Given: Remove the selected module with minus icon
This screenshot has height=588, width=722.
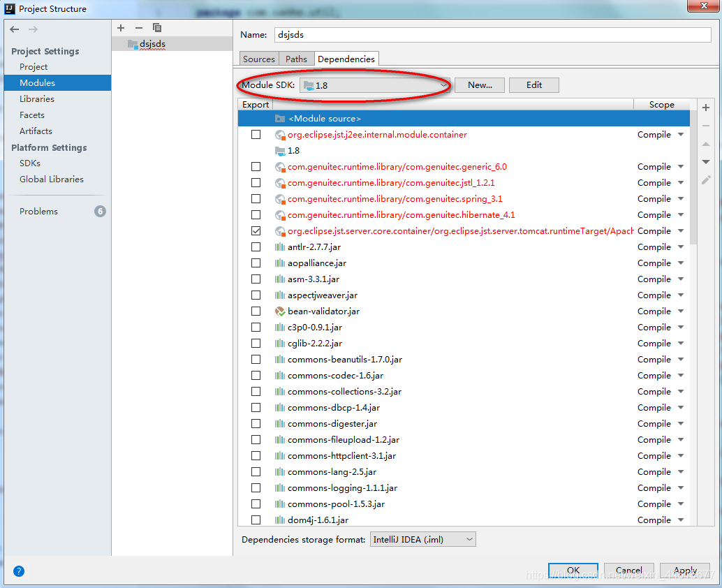Looking at the screenshot, I should click(x=138, y=28).
